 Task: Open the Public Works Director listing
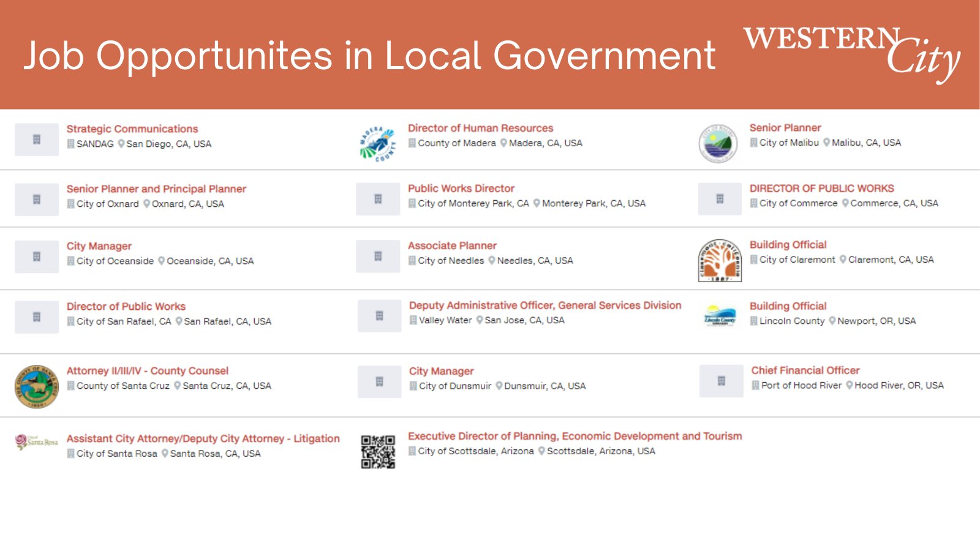461,188
